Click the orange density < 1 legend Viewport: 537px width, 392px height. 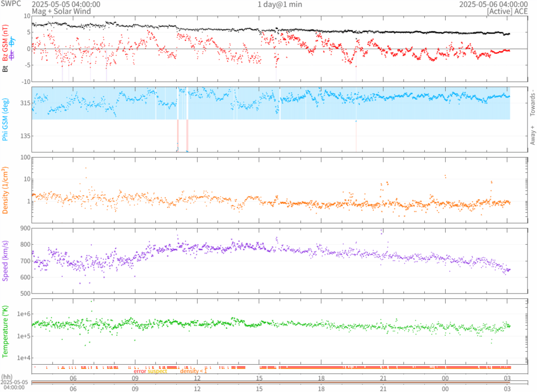pyautogui.click(x=193, y=371)
